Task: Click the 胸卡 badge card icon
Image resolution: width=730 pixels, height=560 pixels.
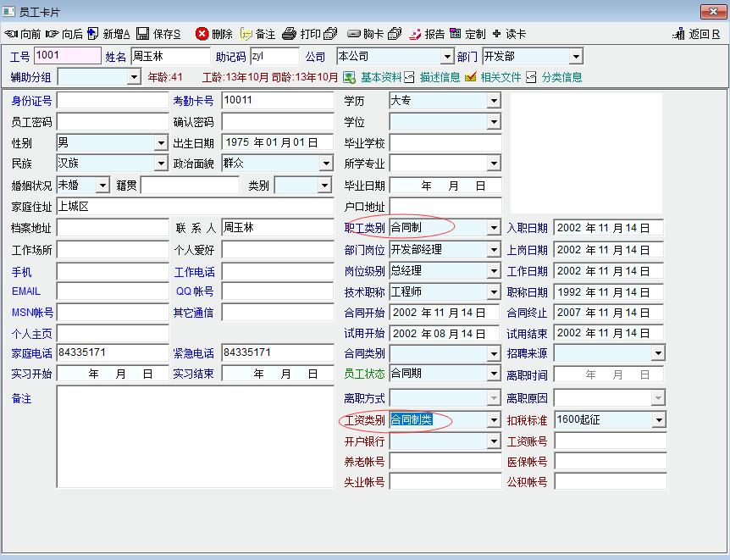Action: (x=354, y=34)
